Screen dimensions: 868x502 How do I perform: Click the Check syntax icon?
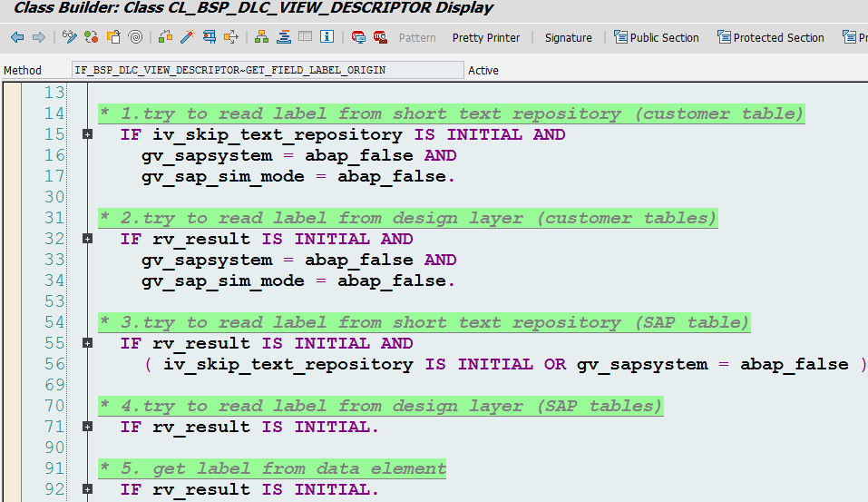click(x=165, y=37)
